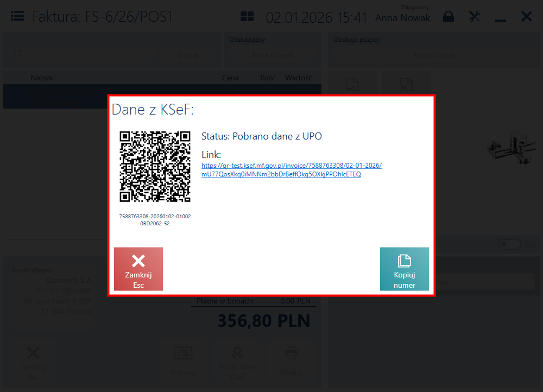Click the KSeF QR code image
This screenshot has width=543, height=392.
[155, 166]
